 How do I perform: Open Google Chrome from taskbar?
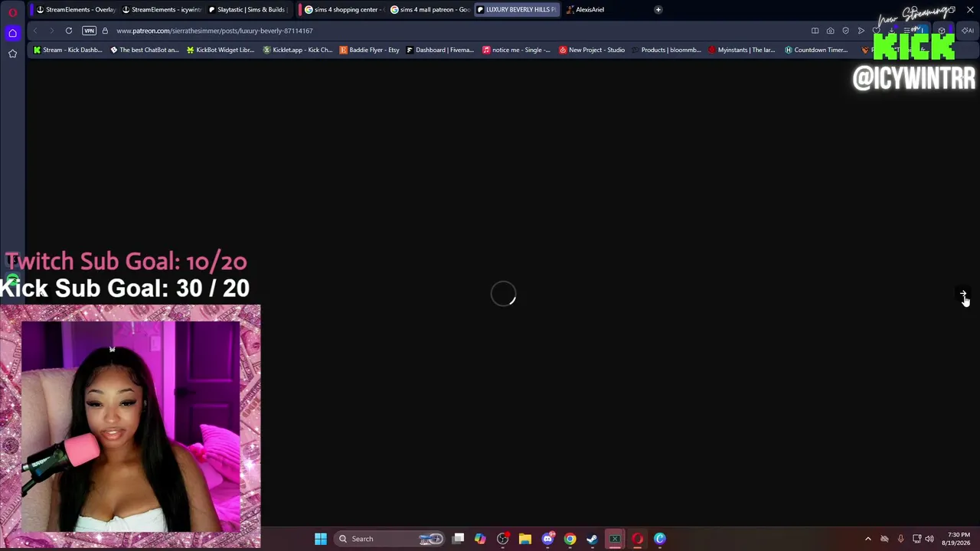[x=570, y=539]
